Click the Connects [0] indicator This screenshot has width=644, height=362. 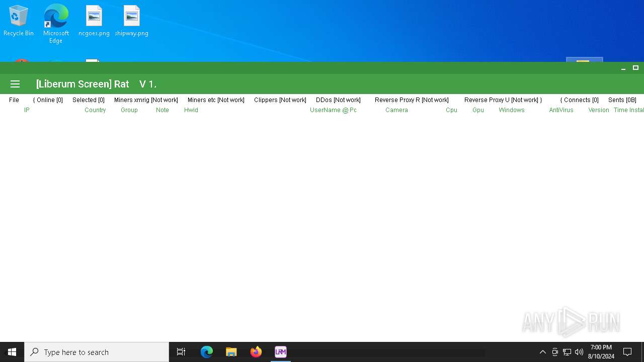580,100
